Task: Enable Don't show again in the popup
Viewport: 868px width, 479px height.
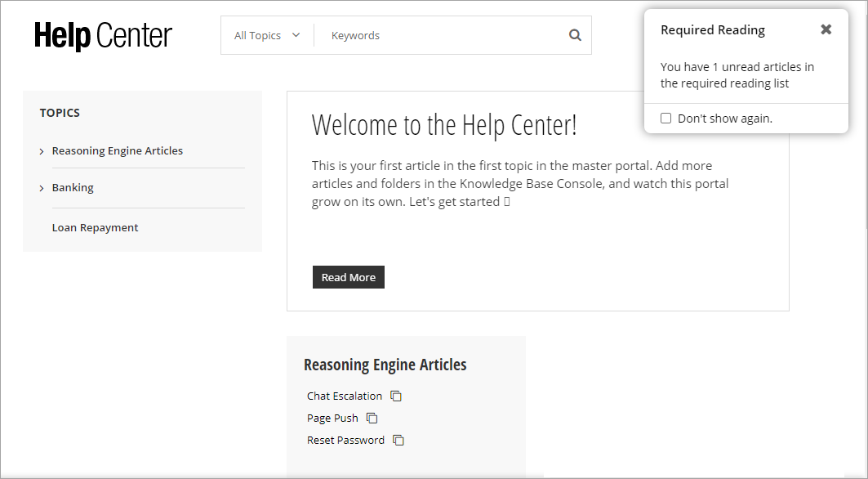Action: point(665,118)
